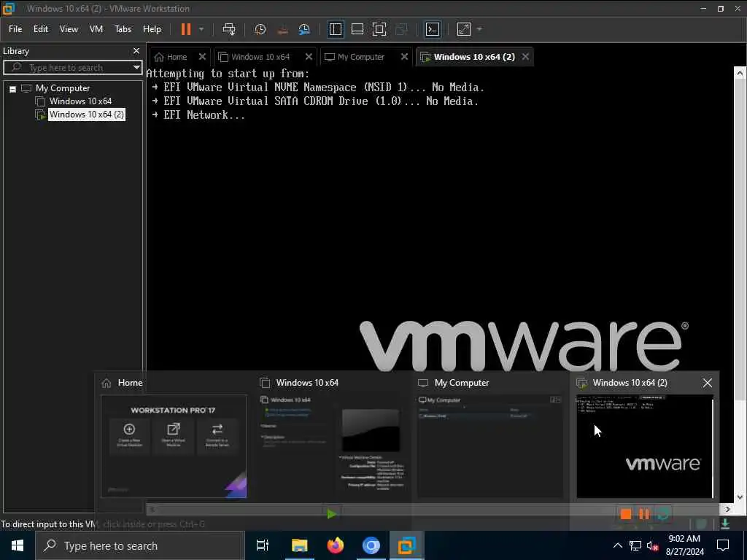This screenshot has width=747, height=560.
Task: Open the notification center icon
Action: pos(723,545)
